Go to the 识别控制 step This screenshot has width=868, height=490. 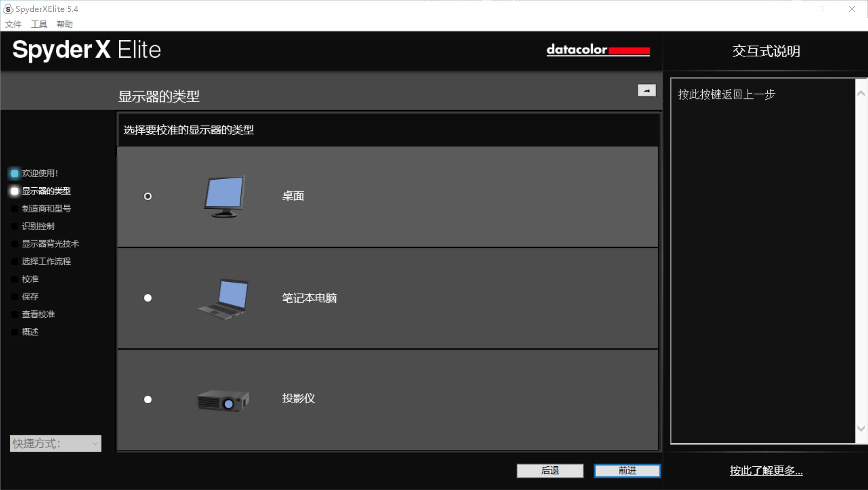(38, 226)
